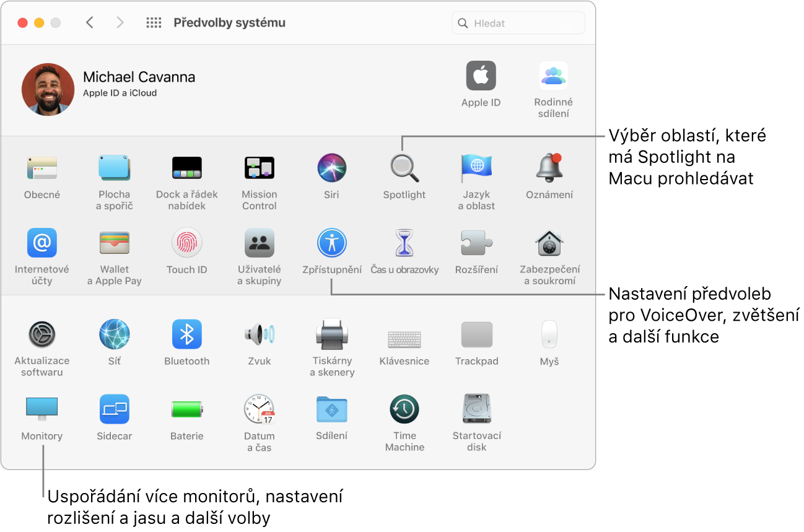Image resolution: width=804 pixels, height=532 pixels.
Task: Open Tiskárny a skenery pane
Action: (x=332, y=334)
